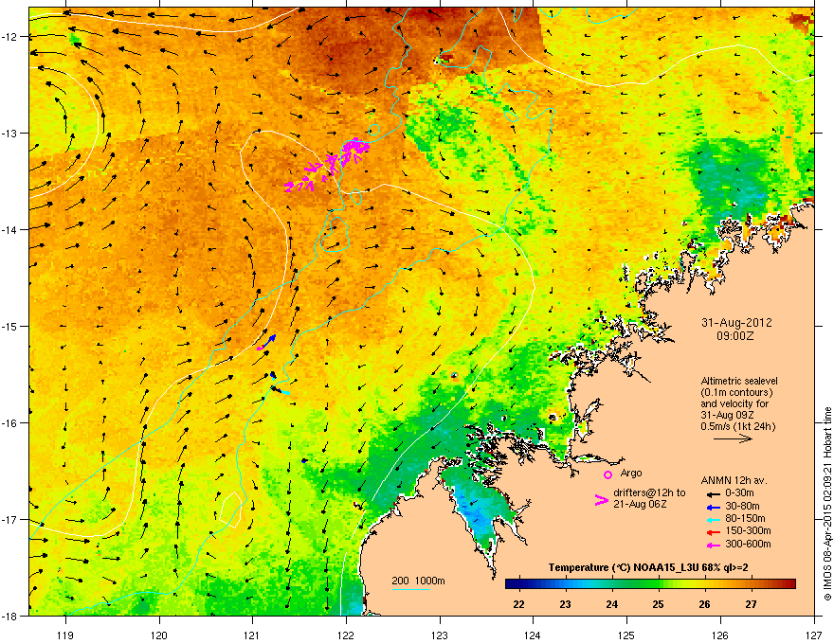834x644 pixels.
Task: Click the longitude axis label 119
Action: (x=65, y=635)
